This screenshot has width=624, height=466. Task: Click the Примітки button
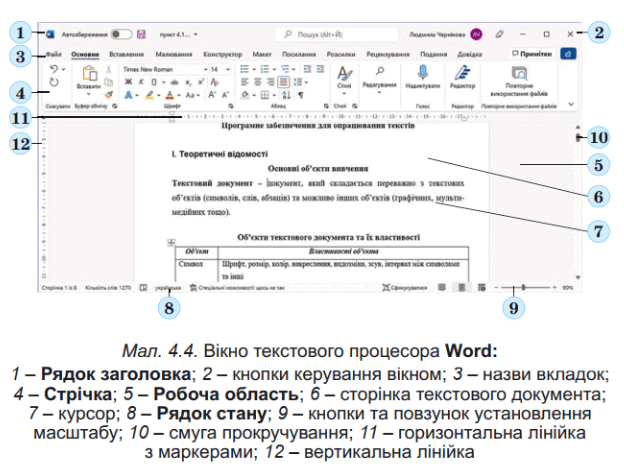[532, 54]
